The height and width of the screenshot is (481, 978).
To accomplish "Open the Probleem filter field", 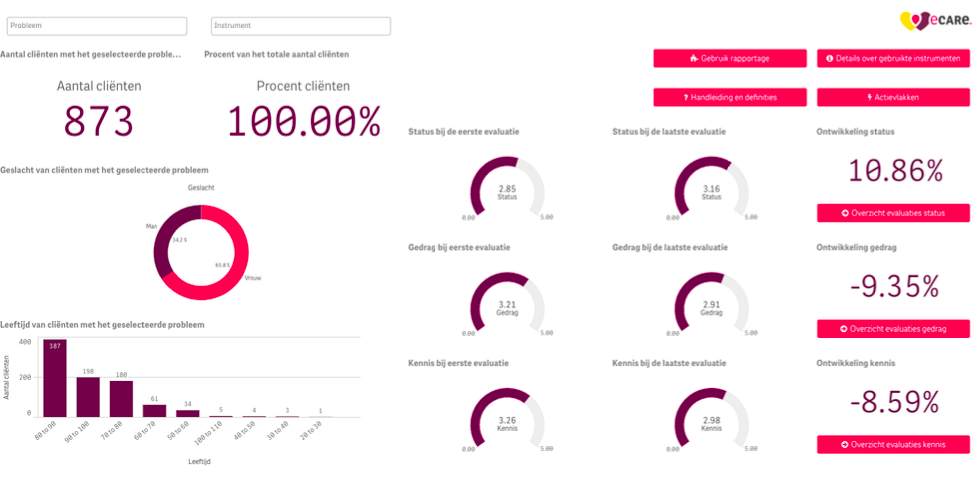I will (x=97, y=26).
